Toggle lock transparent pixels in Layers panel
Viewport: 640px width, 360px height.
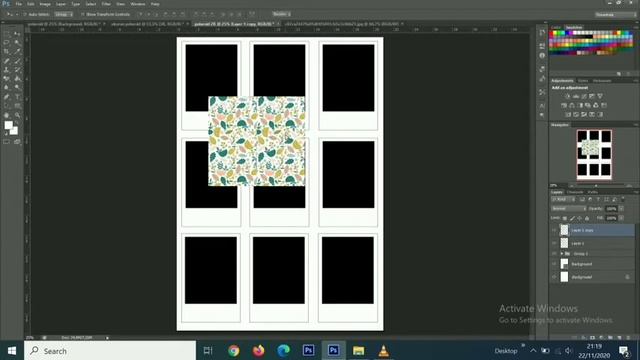point(565,218)
